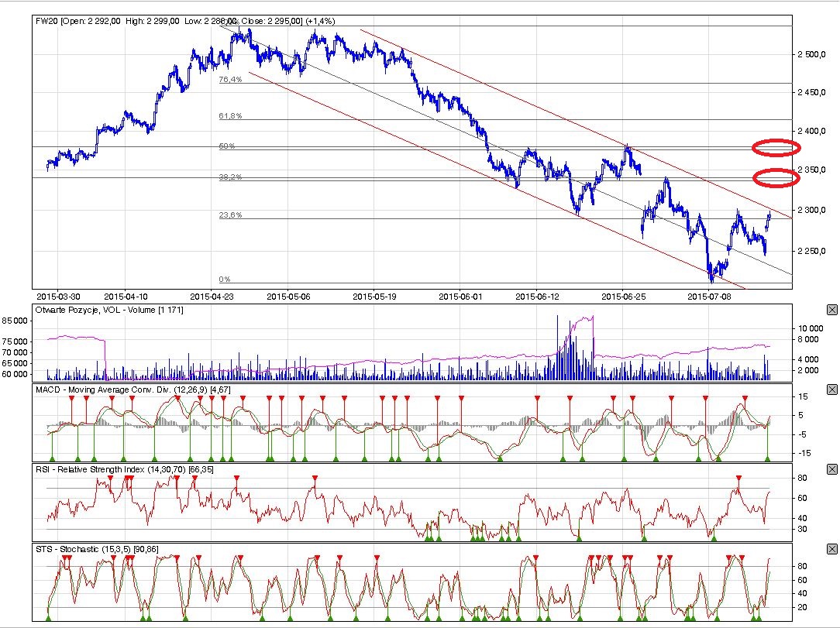Screen dimensions: 840x628
Task: Close the STS Stochastic panel
Action: pos(832,548)
